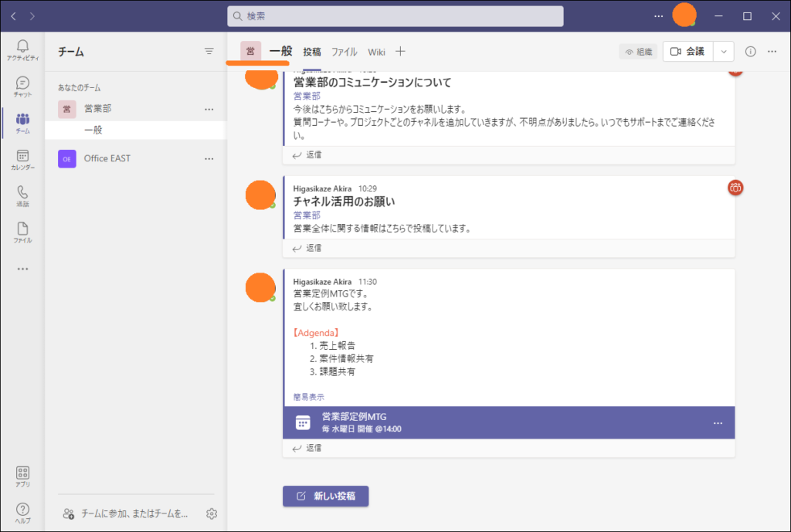Click 営業部 mention in チャネル活用 post
This screenshot has width=791, height=532.
(307, 215)
